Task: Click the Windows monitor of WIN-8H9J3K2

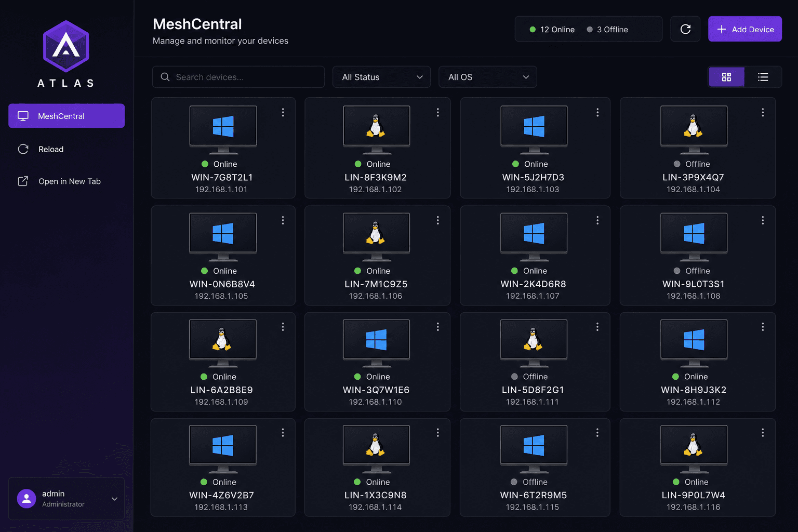Action: pos(694,343)
